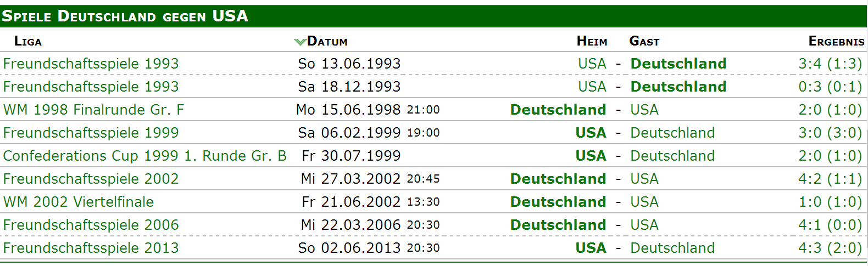Open Freundschaftsspiele 2013 league link
The height and width of the screenshot is (266, 868).
coord(91,248)
